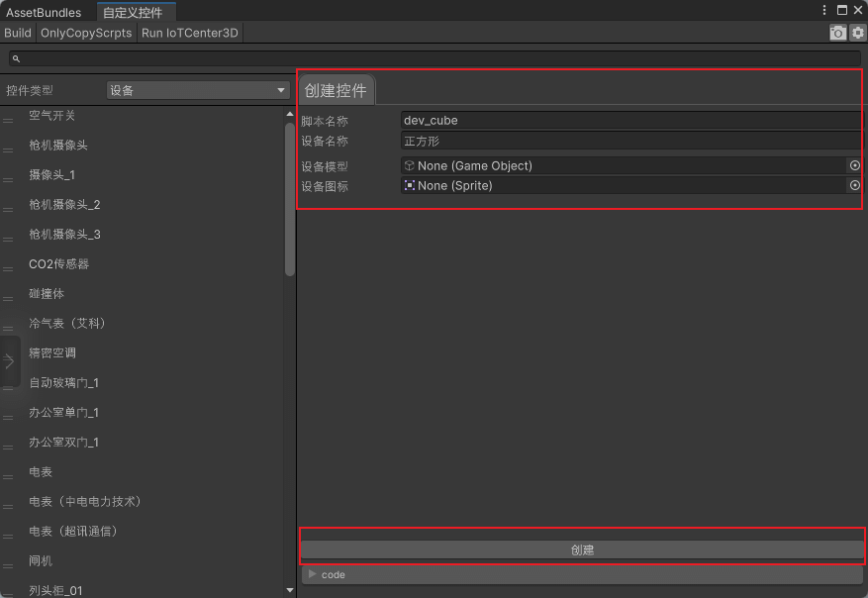Open the settings gear icon
Viewport: 868px width, 598px height.
point(857,33)
